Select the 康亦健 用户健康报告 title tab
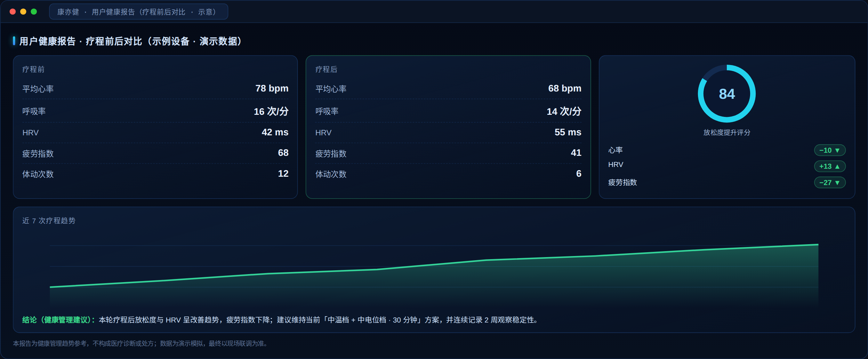Screen dimensions: 868x359 138,12
